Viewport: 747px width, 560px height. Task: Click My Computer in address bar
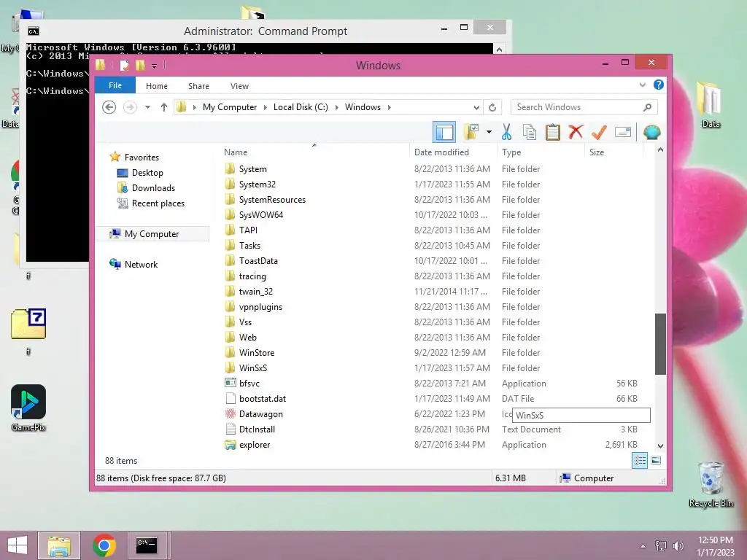pos(230,107)
